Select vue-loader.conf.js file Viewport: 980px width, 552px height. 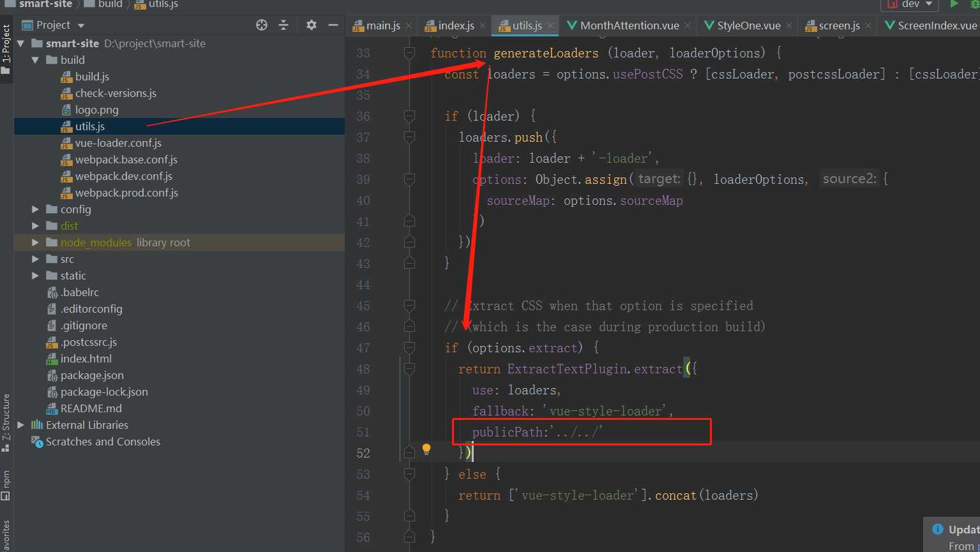tap(118, 143)
